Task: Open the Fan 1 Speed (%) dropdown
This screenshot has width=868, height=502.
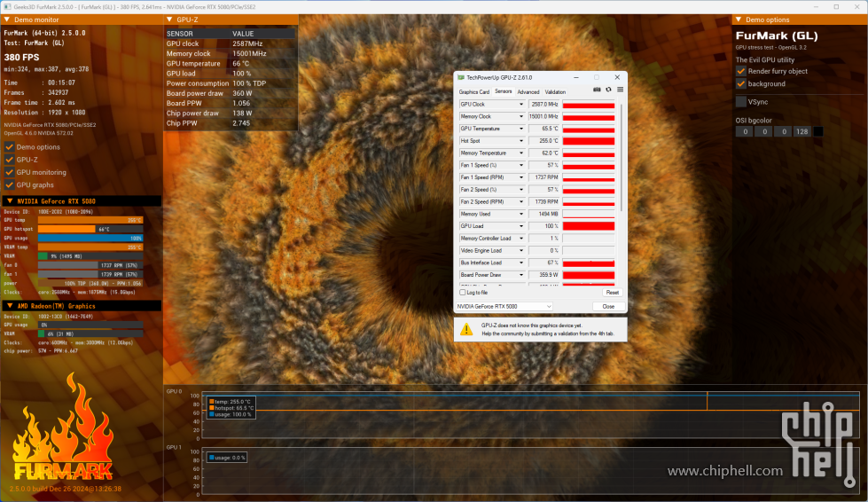Action: (521, 165)
